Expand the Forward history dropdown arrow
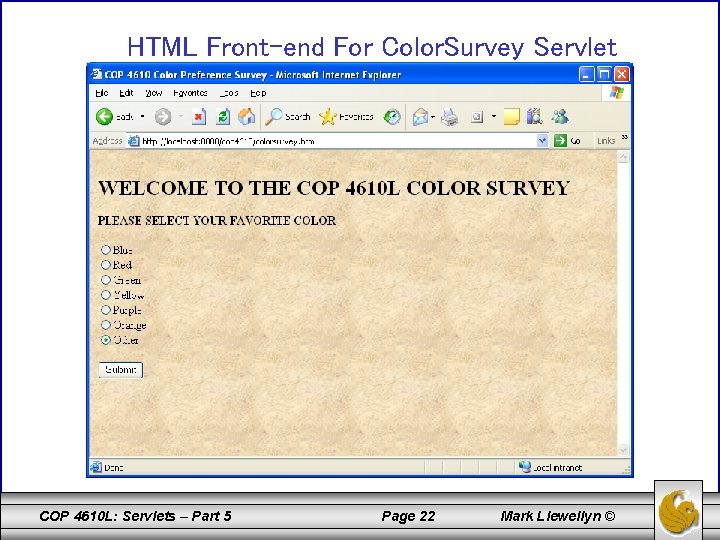This screenshot has width=720, height=540. point(181,117)
